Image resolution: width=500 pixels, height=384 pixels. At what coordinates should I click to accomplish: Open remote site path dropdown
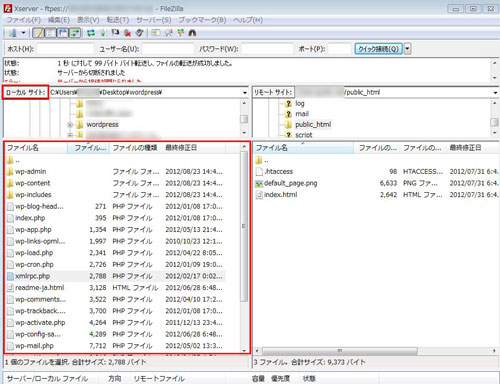pos(495,92)
